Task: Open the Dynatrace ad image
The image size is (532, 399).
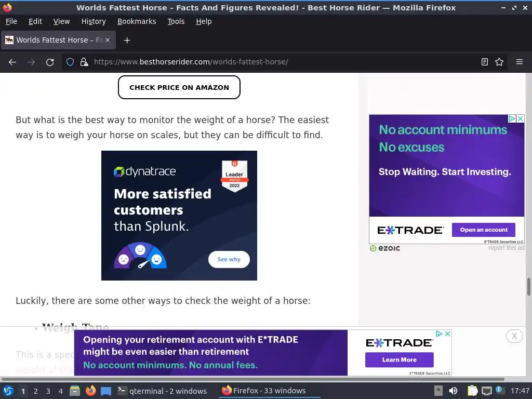Action: pyautogui.click(x=179, y=216)
